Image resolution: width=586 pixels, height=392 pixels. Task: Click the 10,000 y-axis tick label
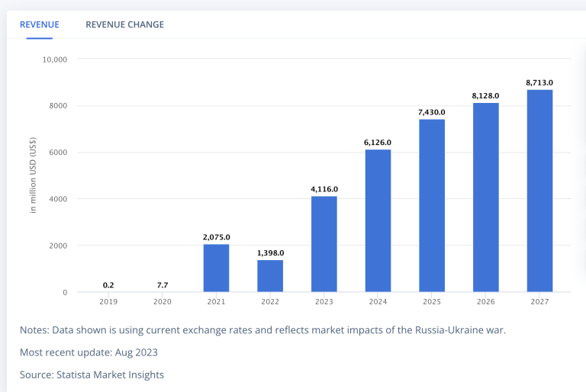54,59
